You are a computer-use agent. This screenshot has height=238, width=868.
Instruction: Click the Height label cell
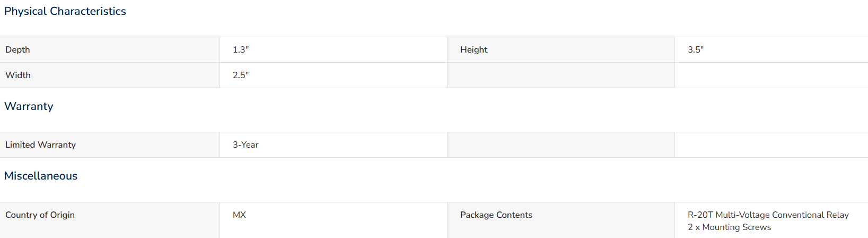coord(561,50)
